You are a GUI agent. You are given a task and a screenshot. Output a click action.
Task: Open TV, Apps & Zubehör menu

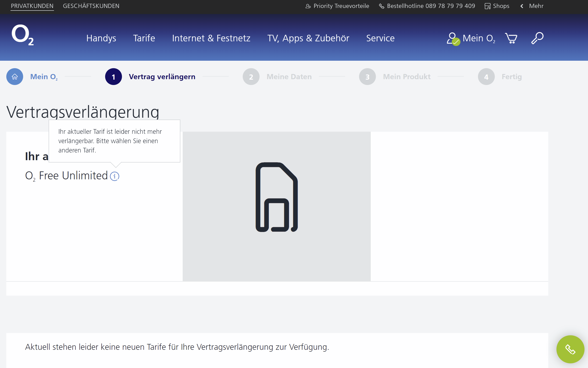tap(308, 38)
